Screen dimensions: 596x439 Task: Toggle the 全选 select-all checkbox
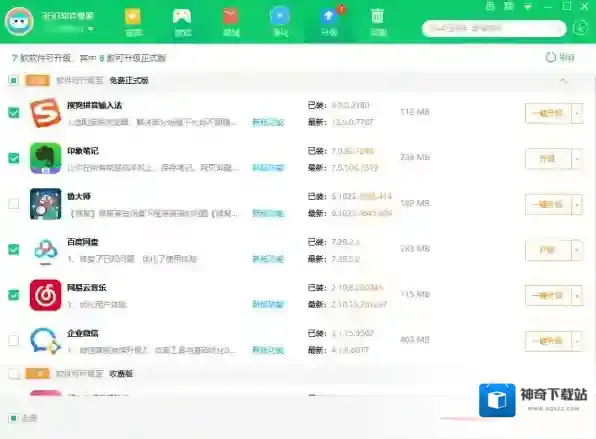(13, 418)
